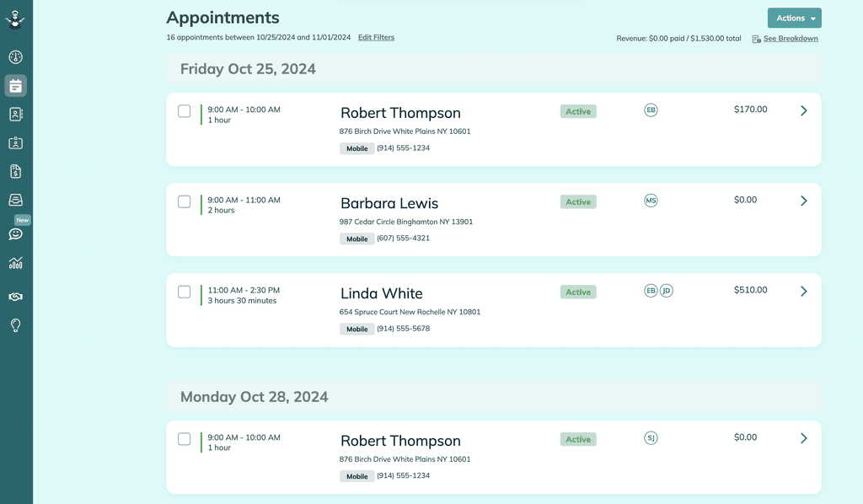Open the See Breakdown revenue link
Screen dimensions: 863x504
791,38
